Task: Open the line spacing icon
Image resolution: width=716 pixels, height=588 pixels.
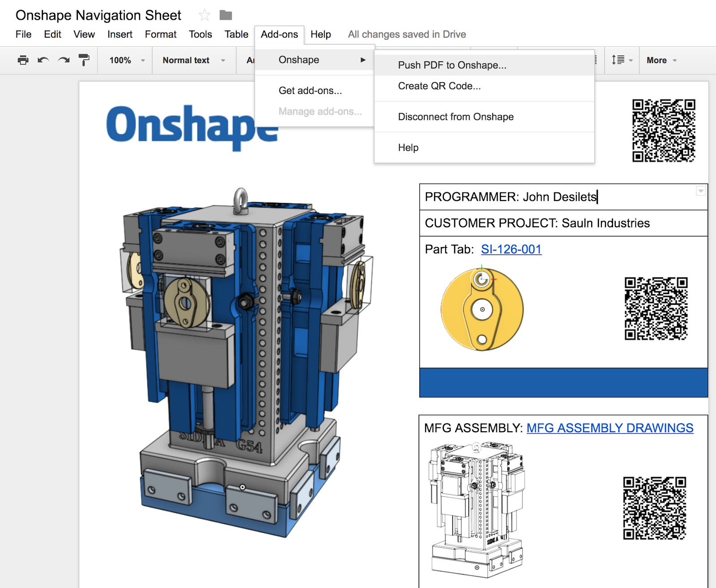Action: [622, 60]
